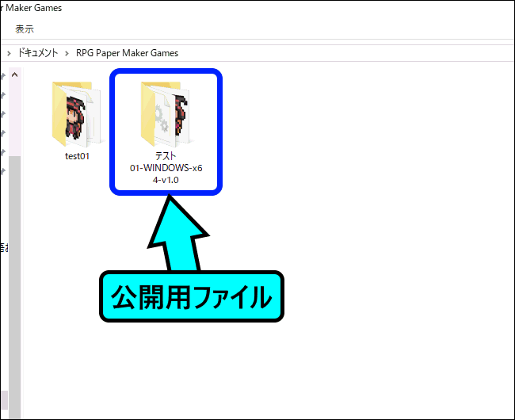The image size is (515, 420).
Task: Open the 表示 menu tab
Action: pos(25,29)
